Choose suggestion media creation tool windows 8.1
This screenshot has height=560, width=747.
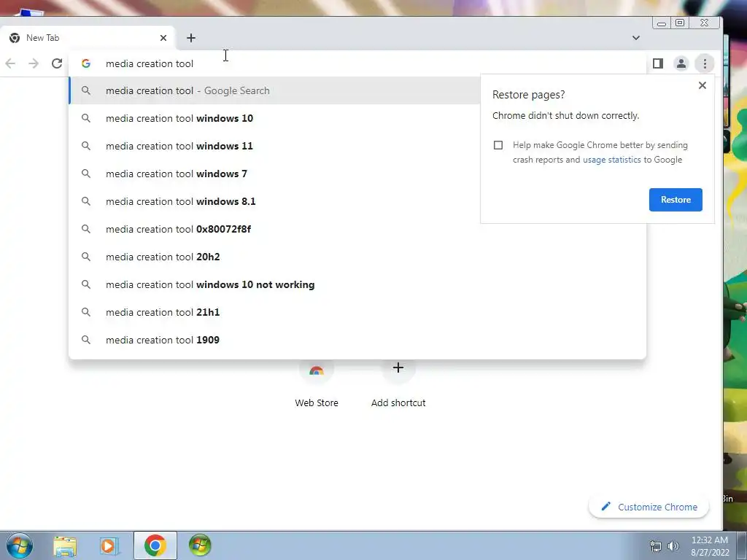click(274, 201)
